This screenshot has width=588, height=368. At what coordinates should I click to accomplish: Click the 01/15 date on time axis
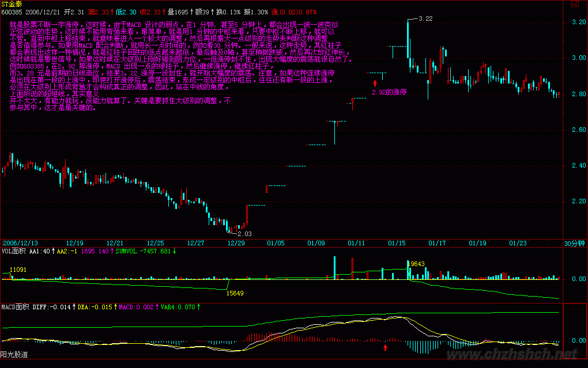pyautogui.click(x=397, y=244)
